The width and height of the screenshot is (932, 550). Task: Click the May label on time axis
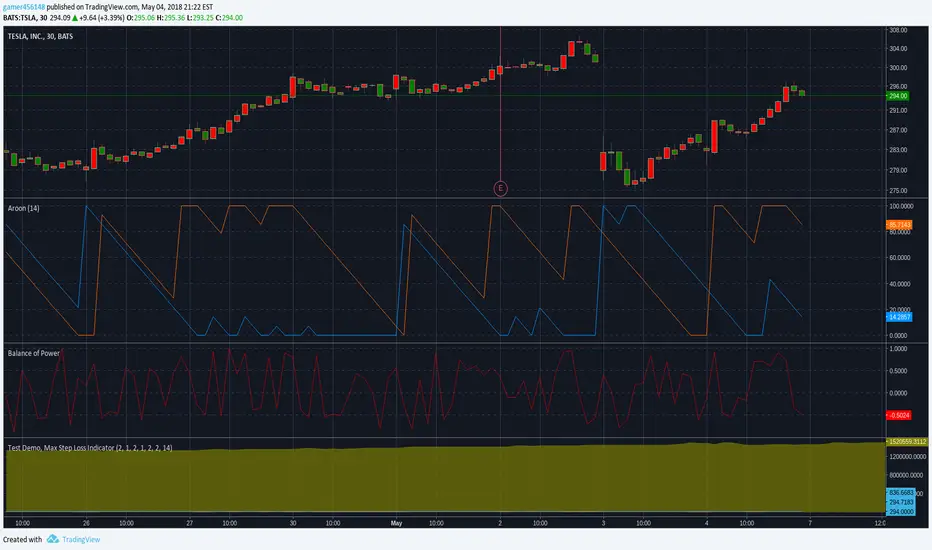(x=396, y=523)
